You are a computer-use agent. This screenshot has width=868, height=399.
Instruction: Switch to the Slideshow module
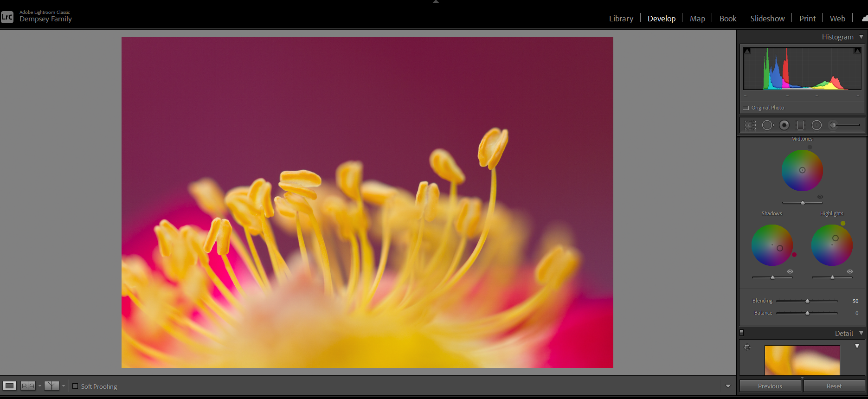[x=767, y=19]
